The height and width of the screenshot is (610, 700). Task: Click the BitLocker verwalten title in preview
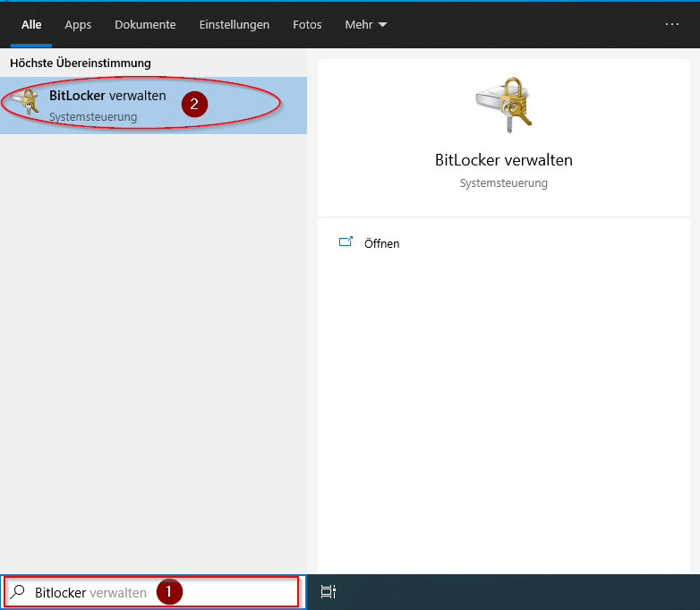tap(503, 161)
